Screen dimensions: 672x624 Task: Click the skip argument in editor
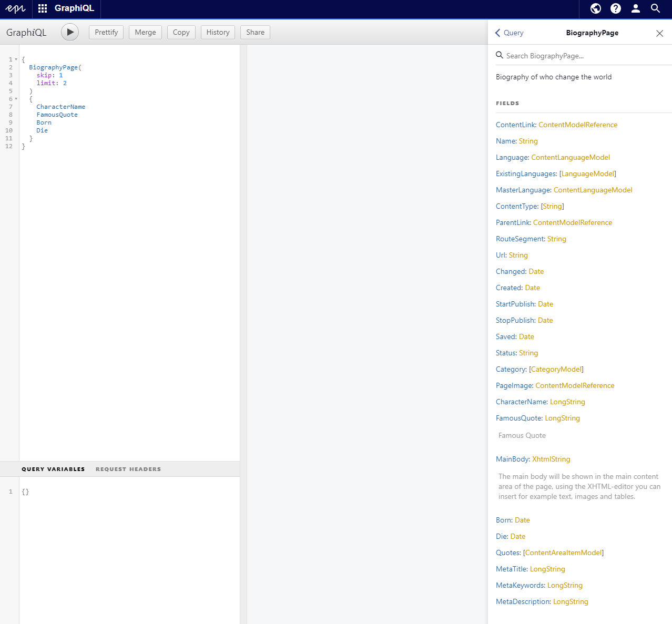coord(44,75)
